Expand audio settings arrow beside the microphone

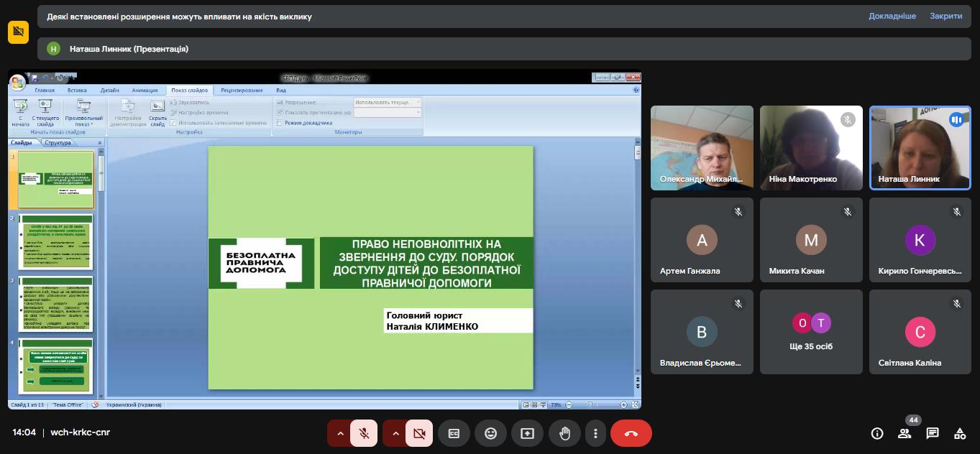pos(339,433)
